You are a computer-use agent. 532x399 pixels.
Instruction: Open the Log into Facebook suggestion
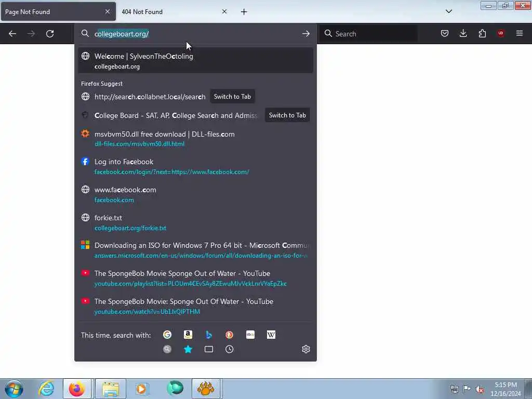(x=195, y=167)
